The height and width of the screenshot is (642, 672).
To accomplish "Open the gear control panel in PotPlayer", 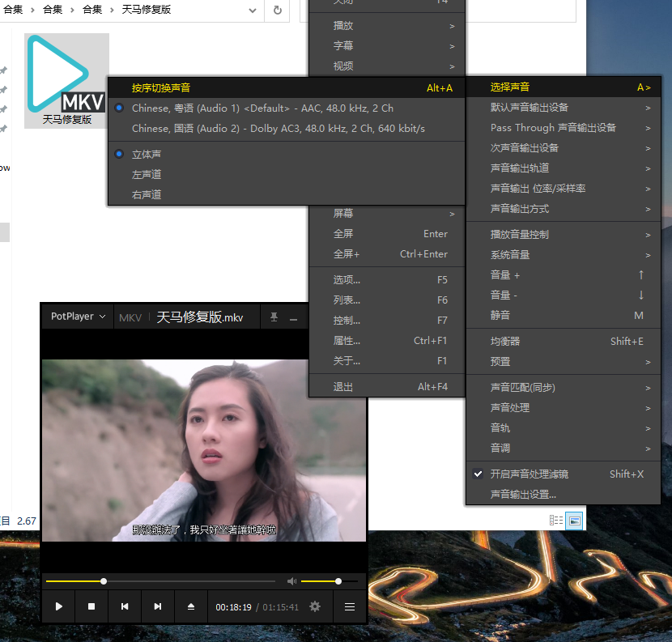I will (x=315, y=606).
